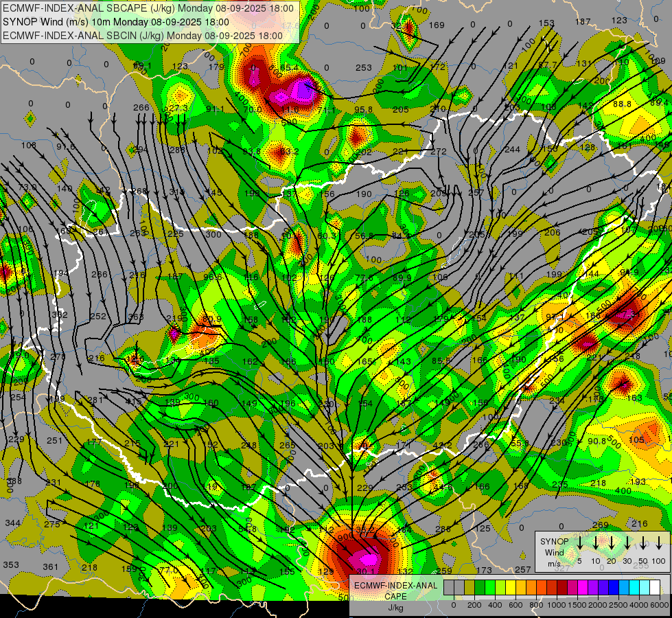Click the map value 281
This screenshot has width=672, height=618.
95,400
